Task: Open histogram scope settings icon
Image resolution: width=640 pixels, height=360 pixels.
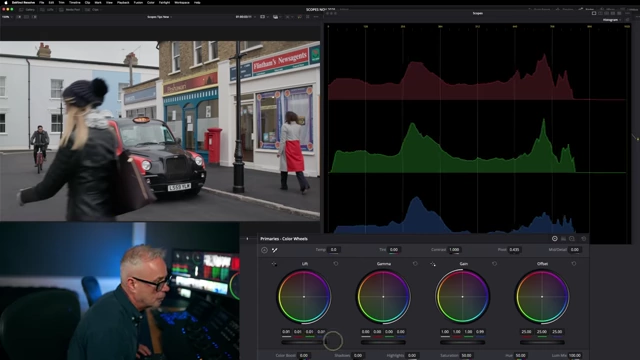Action: (x=627, y=20)
